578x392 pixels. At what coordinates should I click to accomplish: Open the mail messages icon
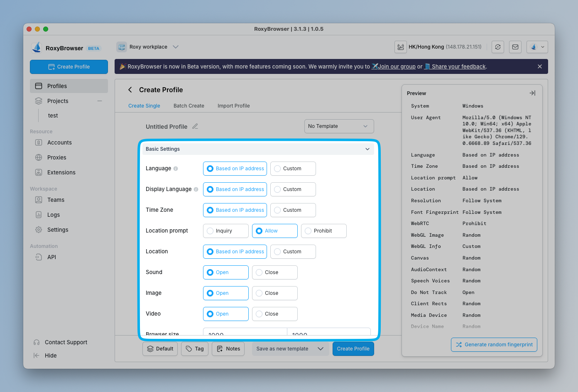coord(515,47)
